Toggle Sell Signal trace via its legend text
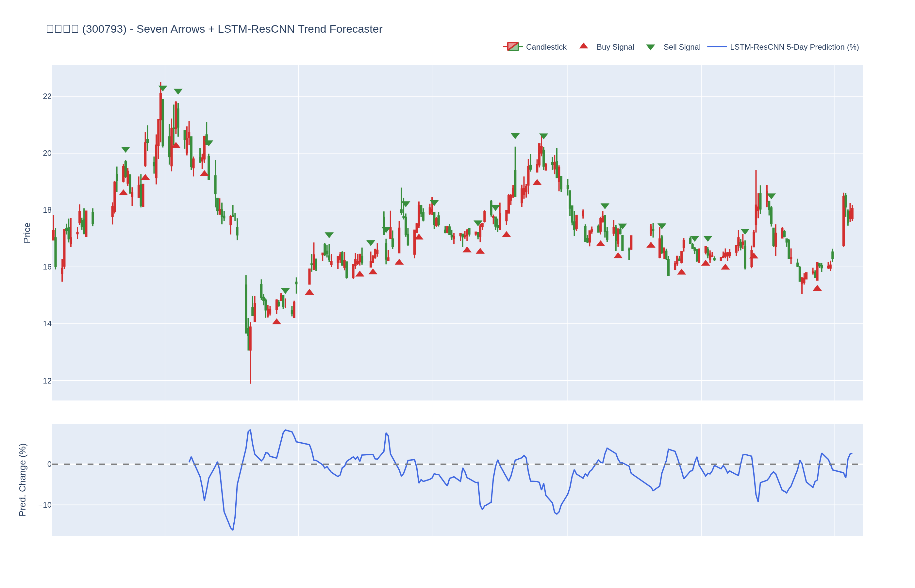915x588 pixels. 682,47
